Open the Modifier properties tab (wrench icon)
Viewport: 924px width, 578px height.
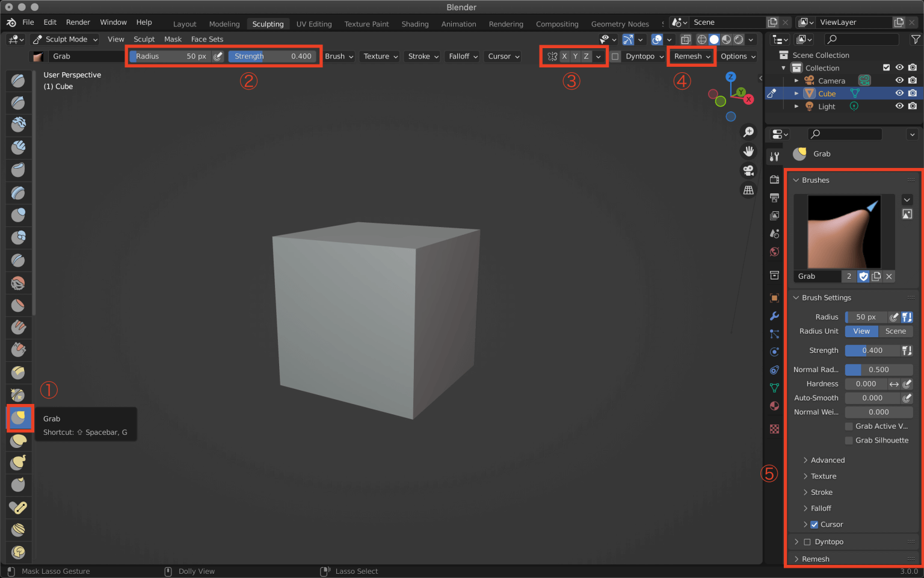pos(774,315)
